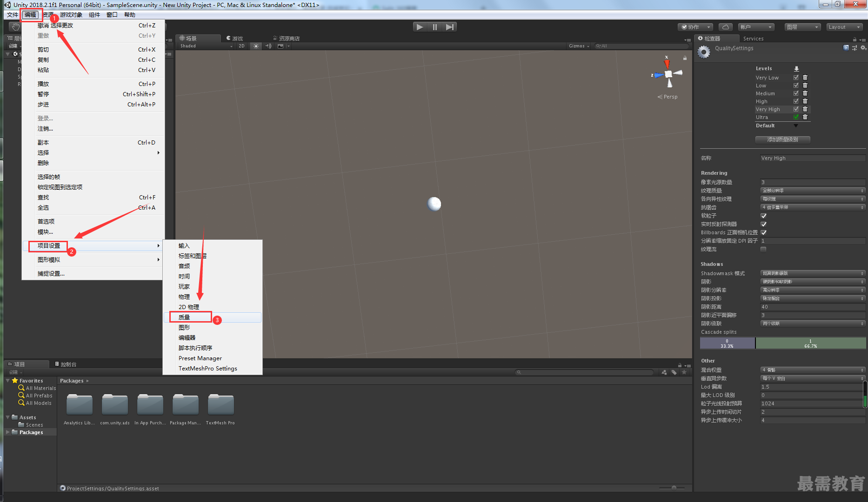Delete the Low quality level

(x=805, y=86)
